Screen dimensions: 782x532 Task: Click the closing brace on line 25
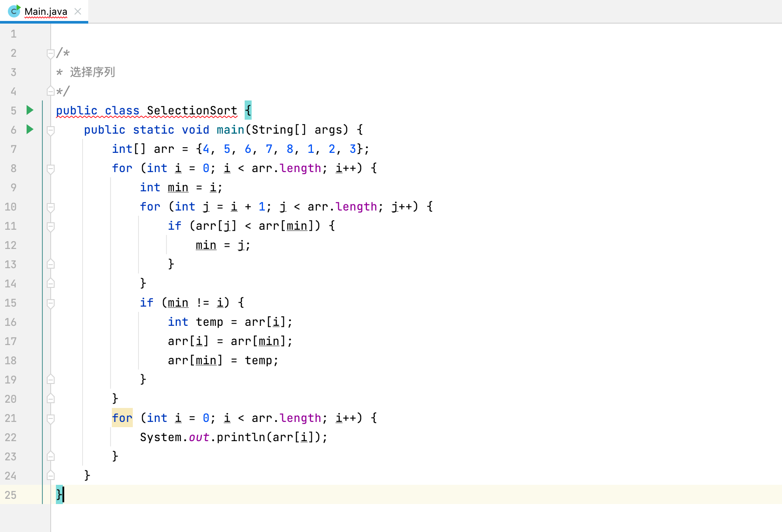[x=59, y=494]
